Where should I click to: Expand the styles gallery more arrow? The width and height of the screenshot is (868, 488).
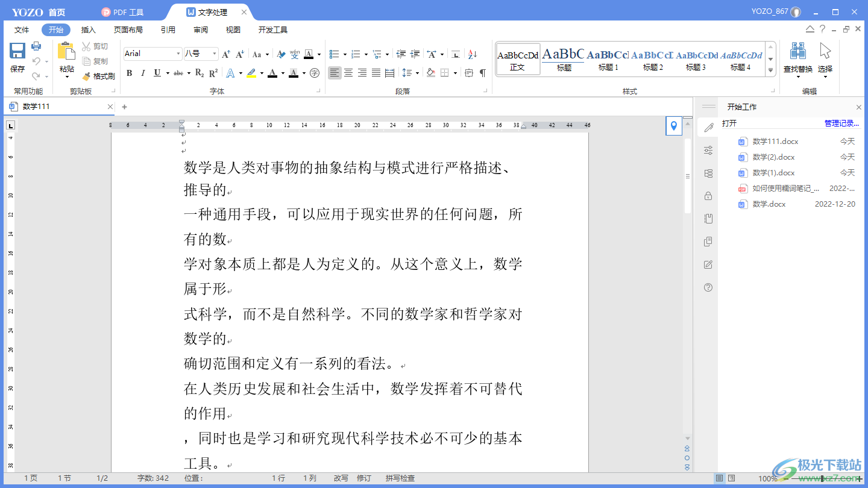(770, 70)
